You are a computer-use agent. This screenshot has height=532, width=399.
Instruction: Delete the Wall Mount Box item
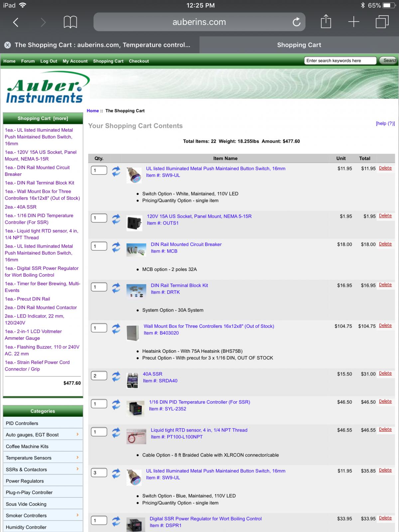(x=385, y=326)
